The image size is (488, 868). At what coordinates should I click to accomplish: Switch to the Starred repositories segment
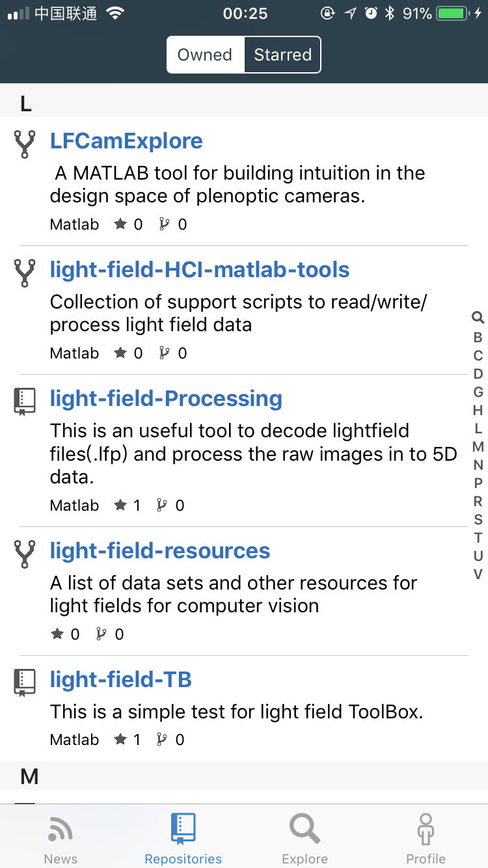[282, 55]
